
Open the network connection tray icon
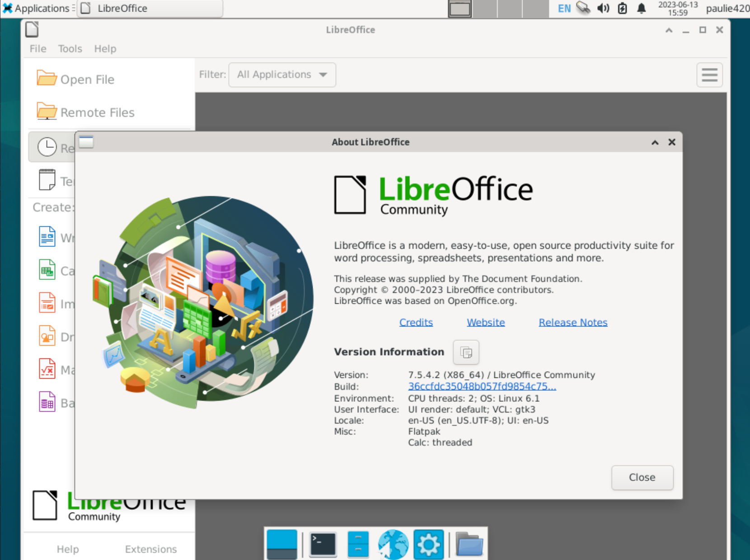583,8
